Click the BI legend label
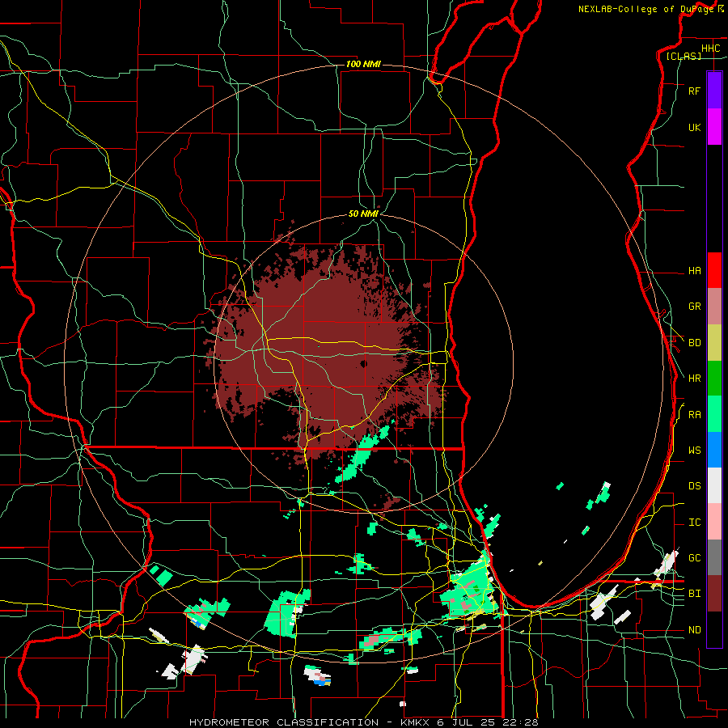 (694, 594)
